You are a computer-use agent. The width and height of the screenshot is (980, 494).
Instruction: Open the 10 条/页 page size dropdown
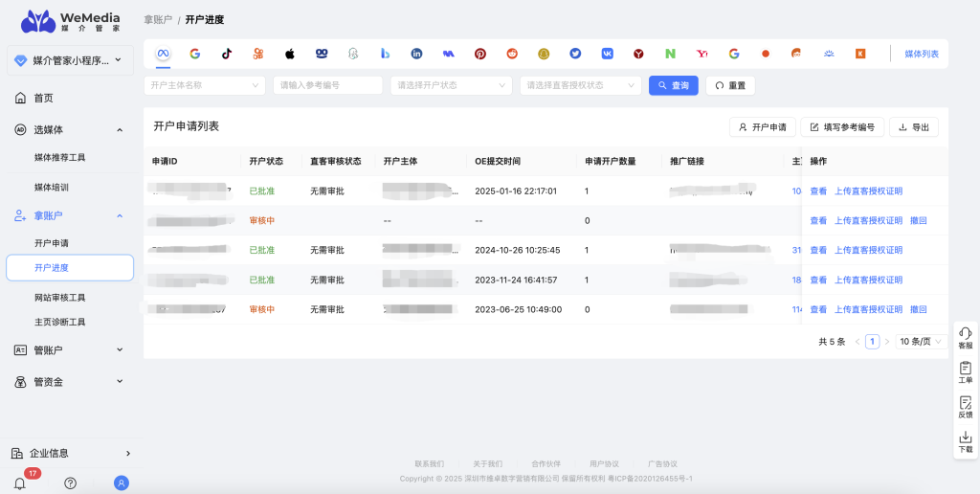click(922, 342)
